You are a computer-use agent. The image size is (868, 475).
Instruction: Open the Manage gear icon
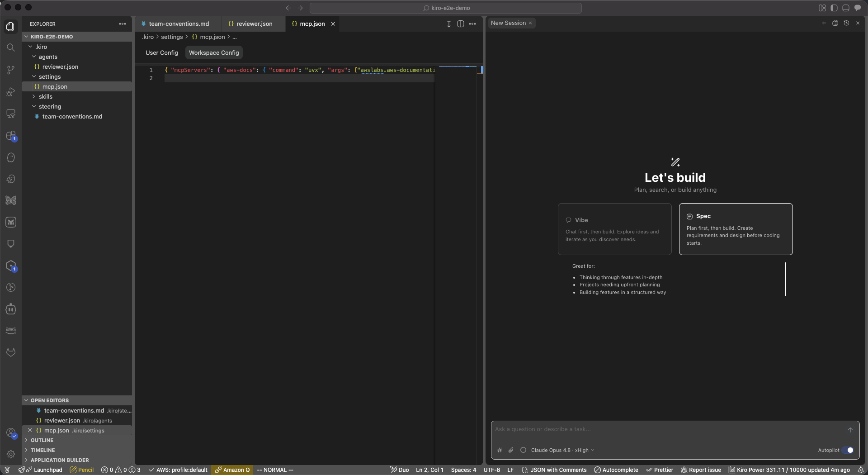pos(10,454)
